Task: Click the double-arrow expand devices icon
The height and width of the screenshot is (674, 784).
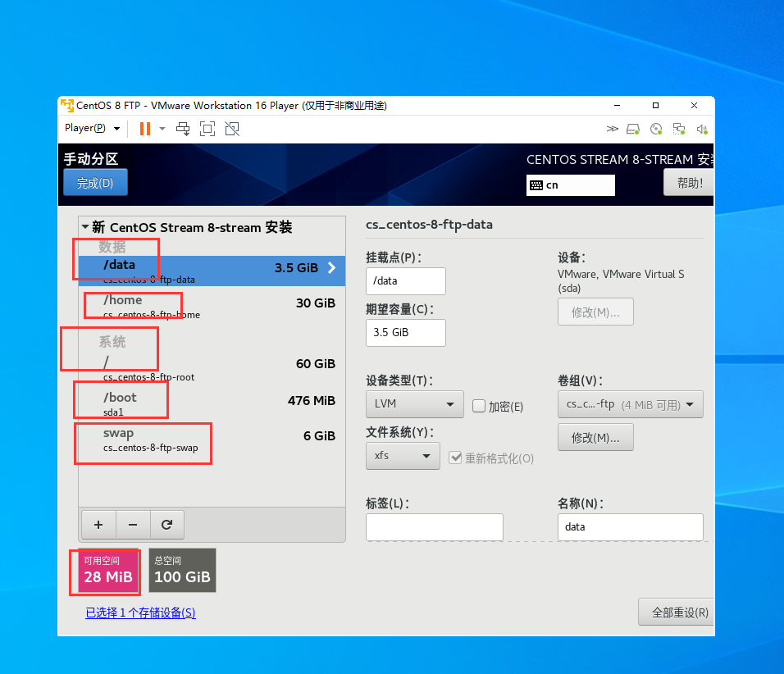Action: [x=612, y=129]
